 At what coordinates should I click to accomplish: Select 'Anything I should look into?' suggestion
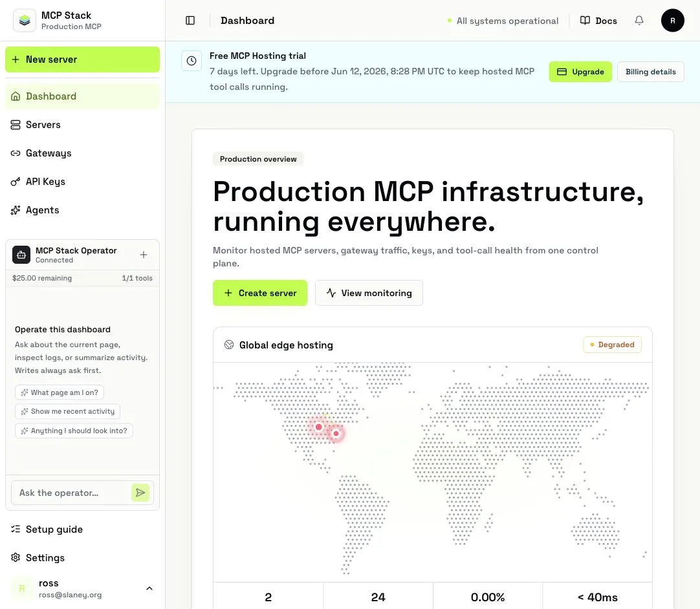[x=74, y=431]
